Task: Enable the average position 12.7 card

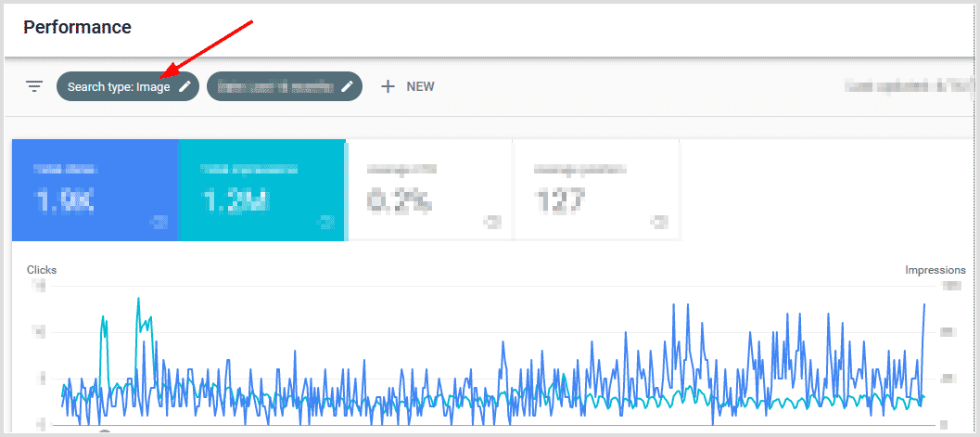Action: [595, 189]
